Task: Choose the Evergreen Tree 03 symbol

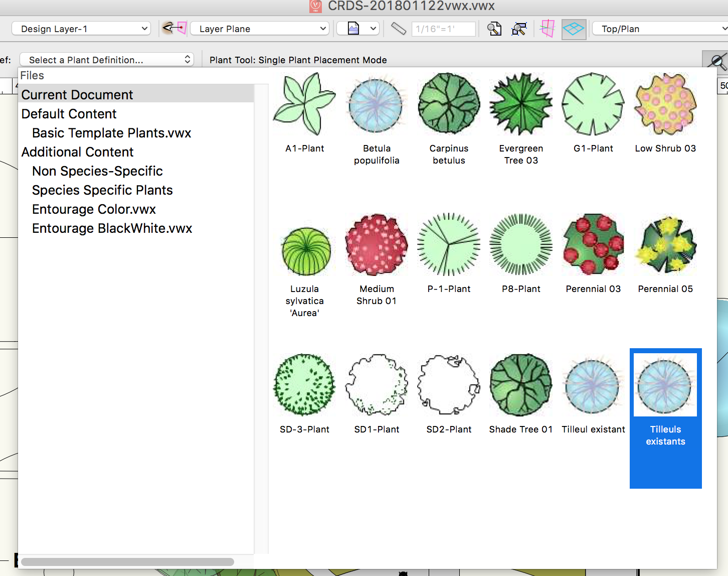Action: (521, 104)
